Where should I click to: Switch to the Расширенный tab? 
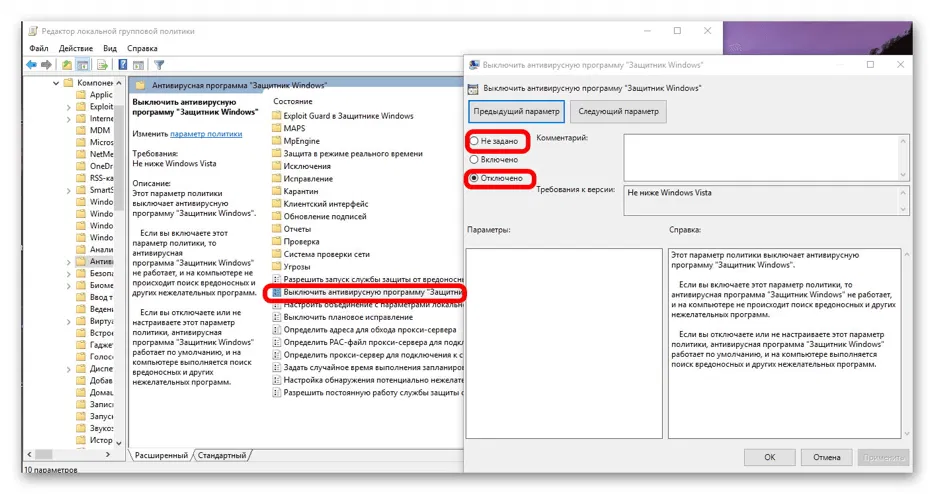[x=161, y=455]
